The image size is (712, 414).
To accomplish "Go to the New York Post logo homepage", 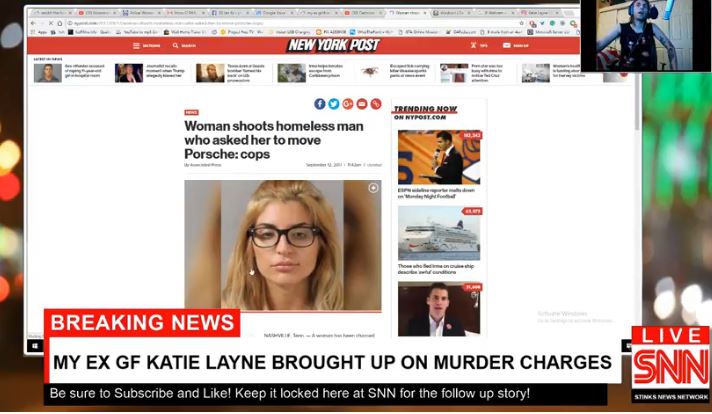I will coord(334,45).
